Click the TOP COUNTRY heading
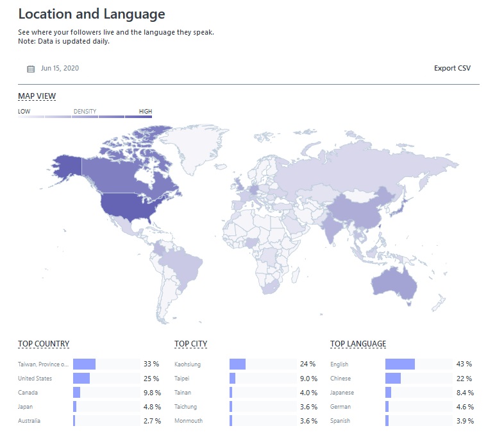This screenshot has width=504, height=444. [44, 344]
